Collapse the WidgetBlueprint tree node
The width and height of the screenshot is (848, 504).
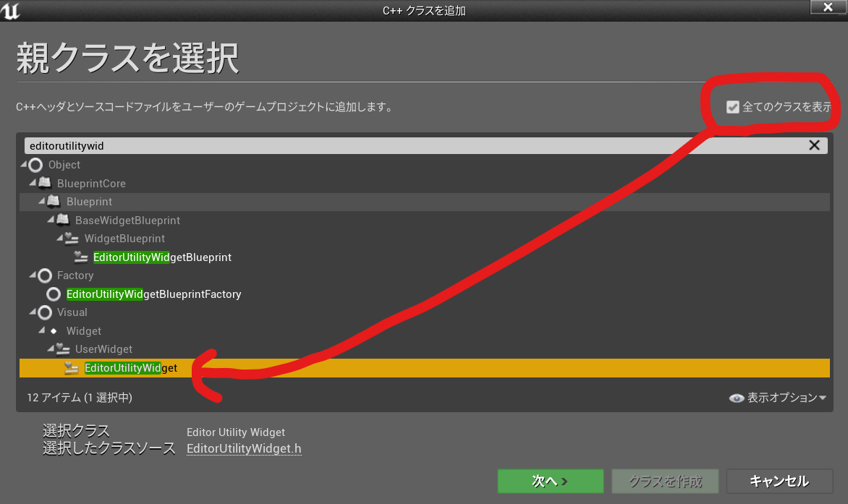59,238
